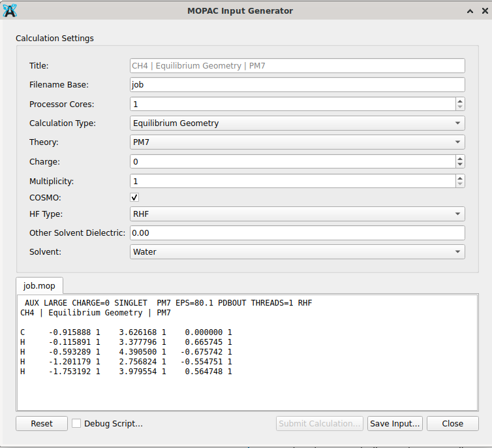
Task: Click the Multiplicity value field
Action: coord(293,181)
